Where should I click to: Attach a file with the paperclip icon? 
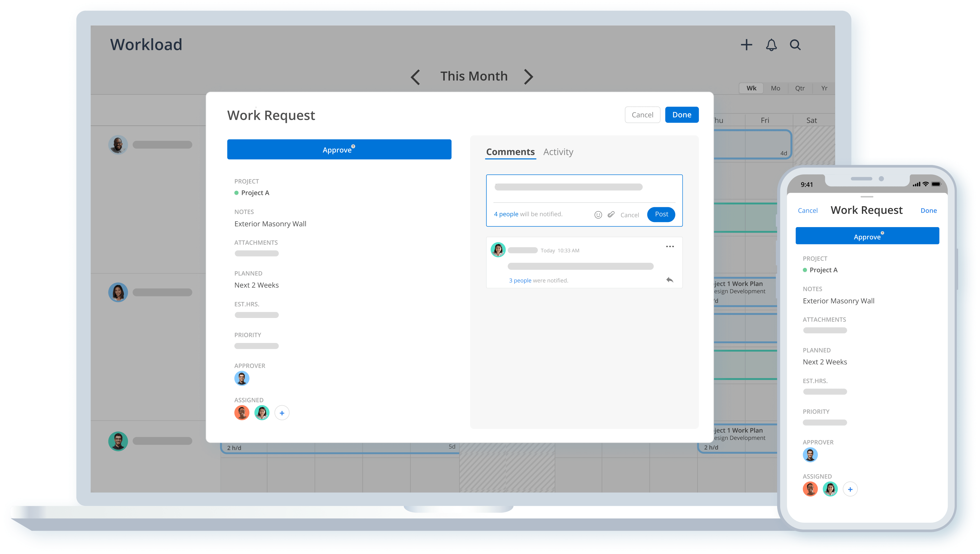click(611, 215)
